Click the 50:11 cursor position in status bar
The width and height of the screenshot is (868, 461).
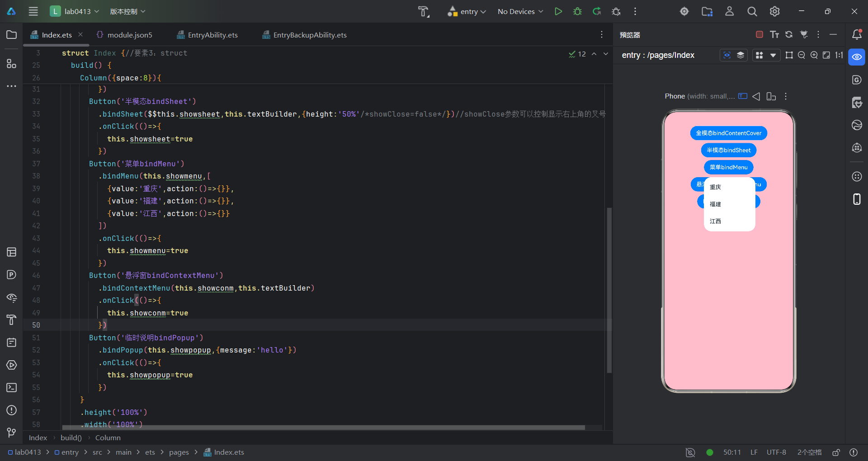coord(732,452)
